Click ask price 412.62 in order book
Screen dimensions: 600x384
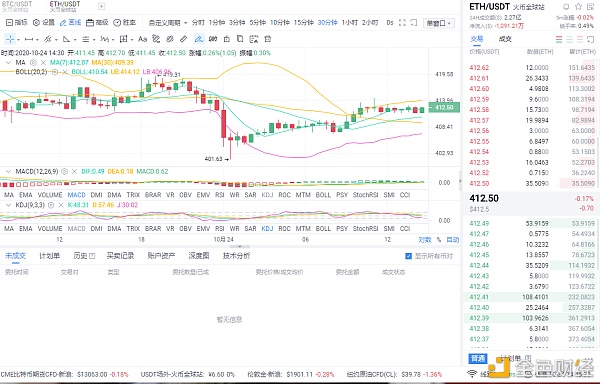click(x=479, y=68)
